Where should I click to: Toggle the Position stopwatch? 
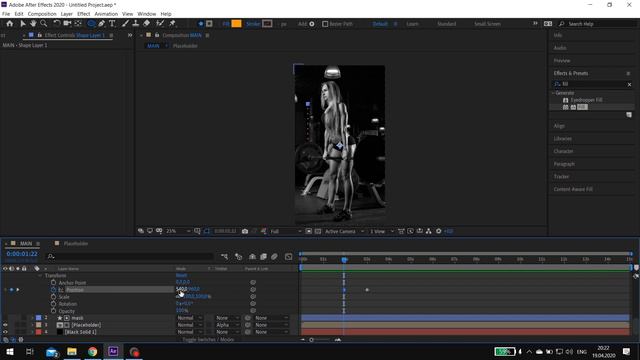click(53, 290)
